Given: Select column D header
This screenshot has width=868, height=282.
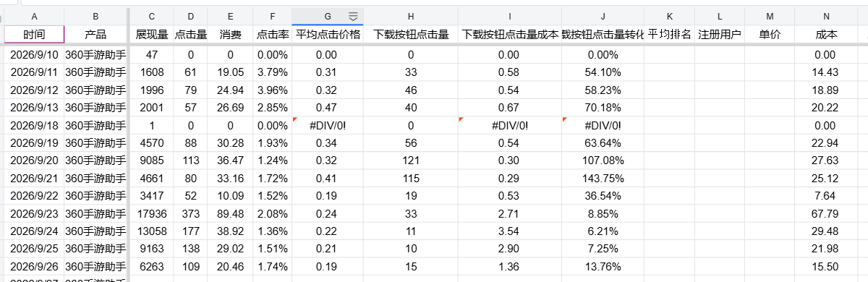Looking at the screenshot, I should [190, 16].
